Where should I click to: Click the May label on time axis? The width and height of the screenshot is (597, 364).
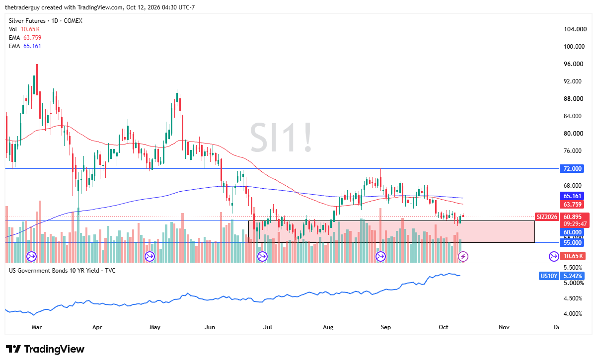coord(155,328)
